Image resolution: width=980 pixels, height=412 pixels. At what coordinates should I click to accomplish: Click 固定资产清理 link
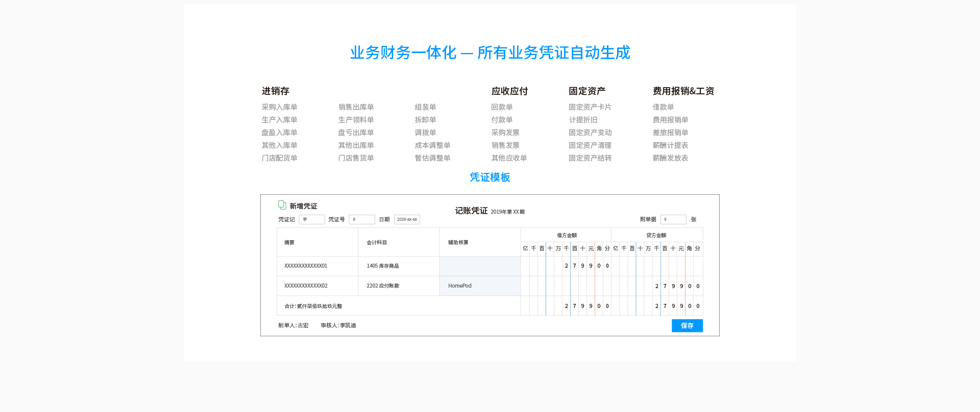pyautogui.click(x=590, y=145)
